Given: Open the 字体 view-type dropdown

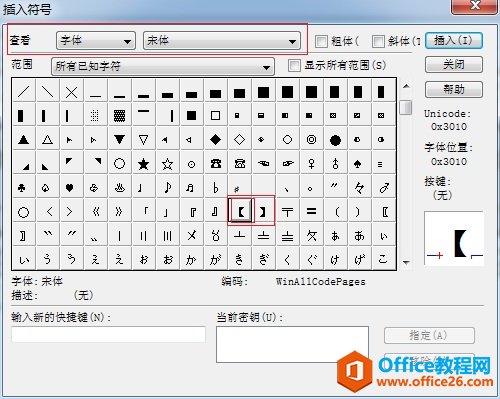Looking at the screenshot, I should pyautogui.click(x=96, y=41).
